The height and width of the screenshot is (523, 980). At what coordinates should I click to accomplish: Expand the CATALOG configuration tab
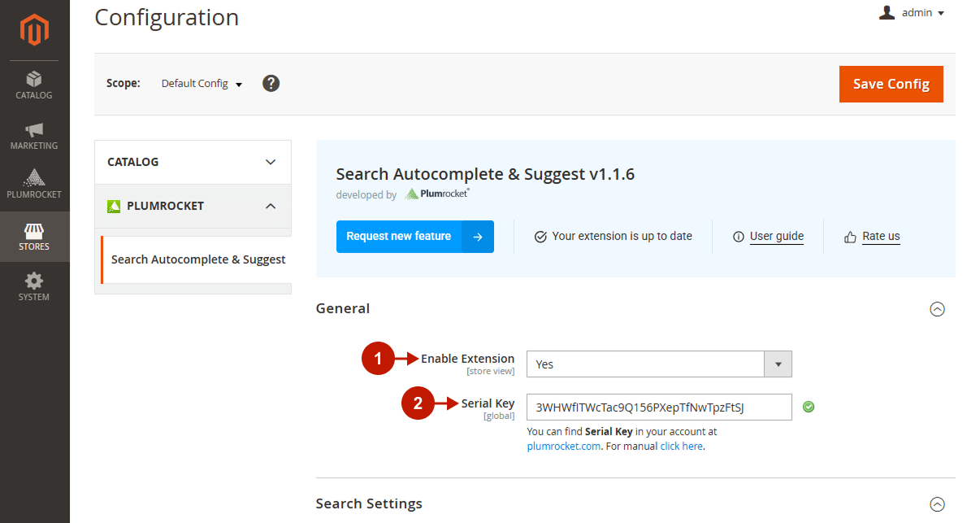[x=193, y=162]
